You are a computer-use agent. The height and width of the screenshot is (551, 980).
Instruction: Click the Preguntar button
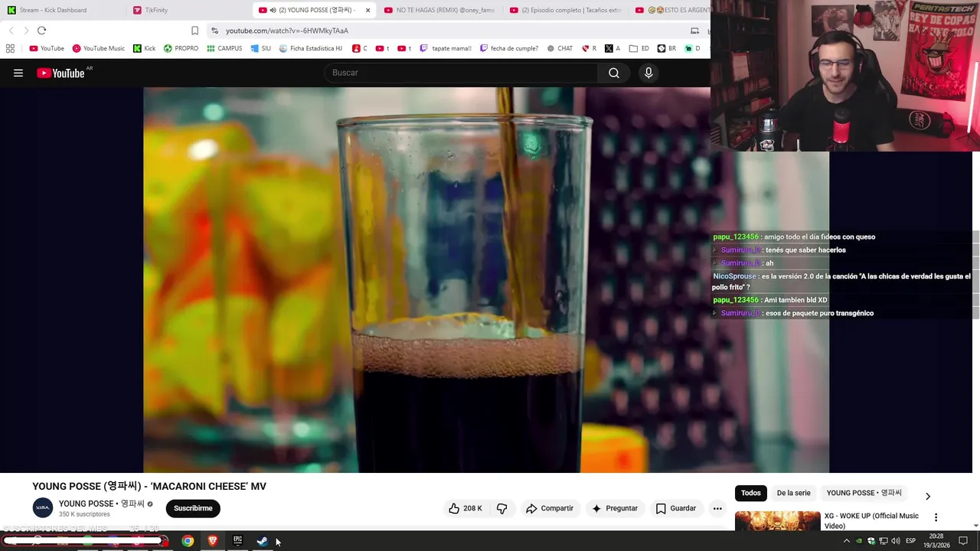(614, 508)
